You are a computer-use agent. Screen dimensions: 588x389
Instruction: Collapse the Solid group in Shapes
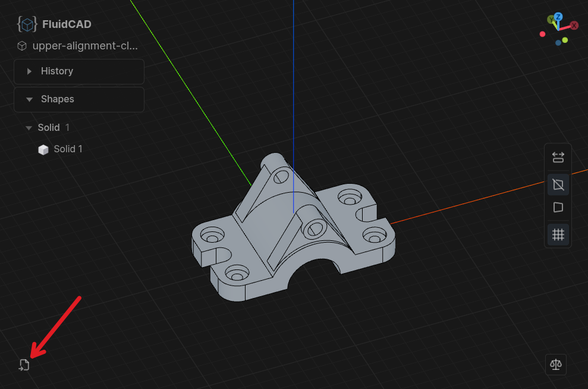29,127
